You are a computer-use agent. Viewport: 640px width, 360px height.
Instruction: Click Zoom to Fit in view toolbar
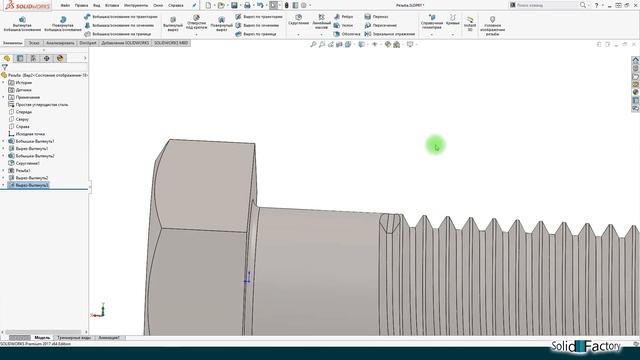pos(313,44)
